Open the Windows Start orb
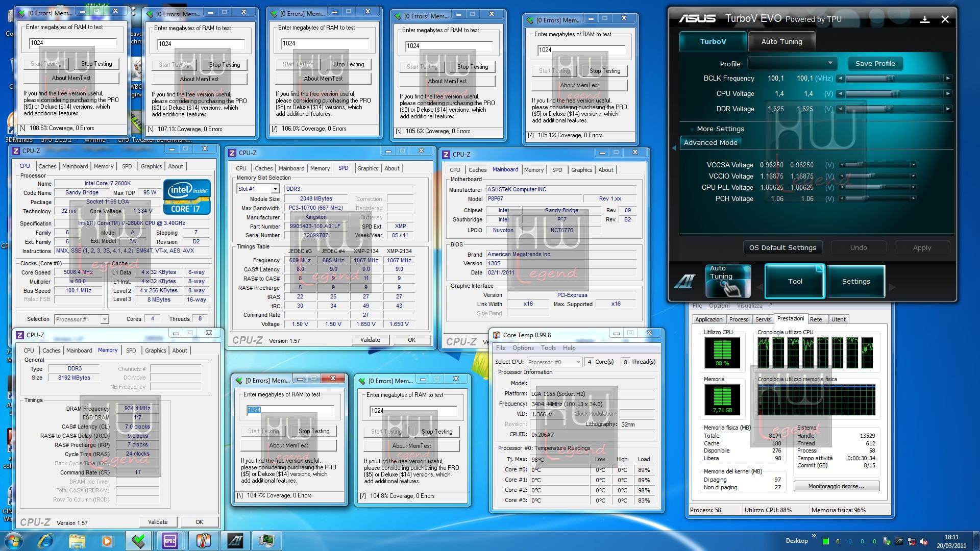This screenshot has width=980, height=551. pyautogui.click(x=14, y=540)
